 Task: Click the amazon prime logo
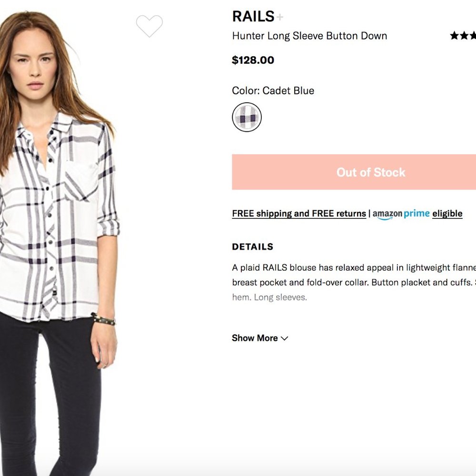point(401,213)
